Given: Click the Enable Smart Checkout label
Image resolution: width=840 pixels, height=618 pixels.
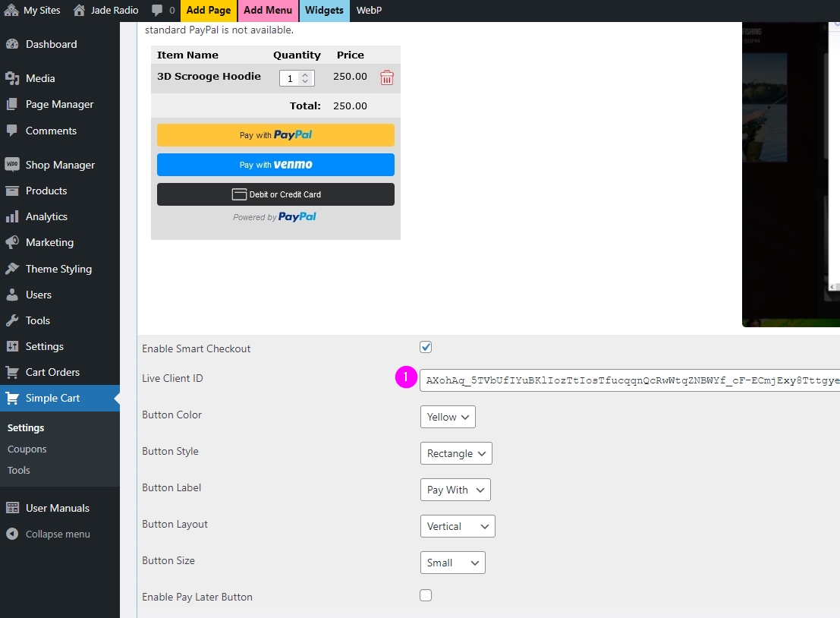Looking at the screenshot, I should pos(196,349).
